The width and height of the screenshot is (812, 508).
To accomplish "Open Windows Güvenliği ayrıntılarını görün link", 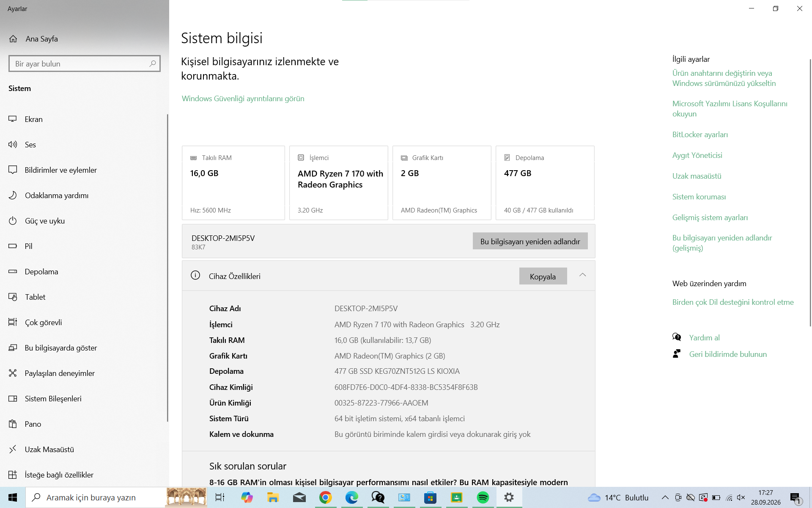I will (243, 98).
